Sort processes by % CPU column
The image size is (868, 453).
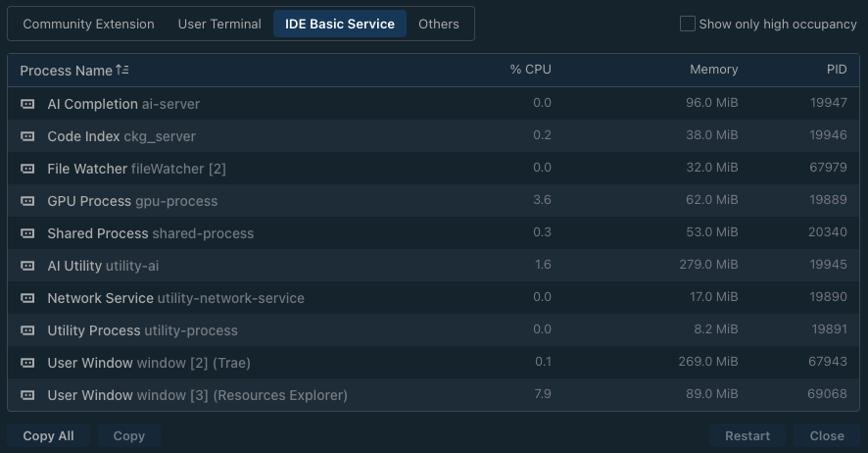(530, 70)
